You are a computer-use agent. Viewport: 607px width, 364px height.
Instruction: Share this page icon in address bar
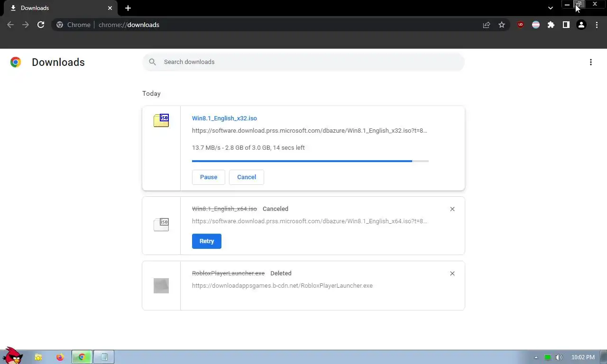pos(487,25)
